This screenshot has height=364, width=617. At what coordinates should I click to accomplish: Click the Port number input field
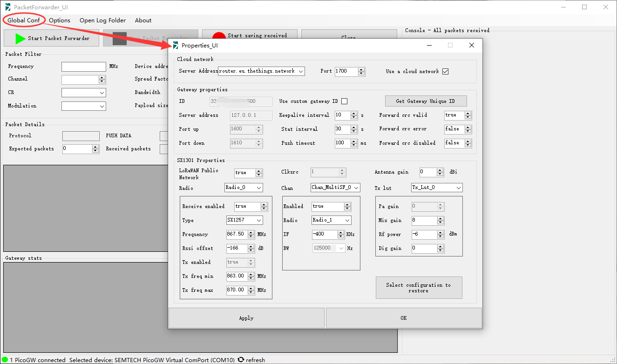(346, 71)
